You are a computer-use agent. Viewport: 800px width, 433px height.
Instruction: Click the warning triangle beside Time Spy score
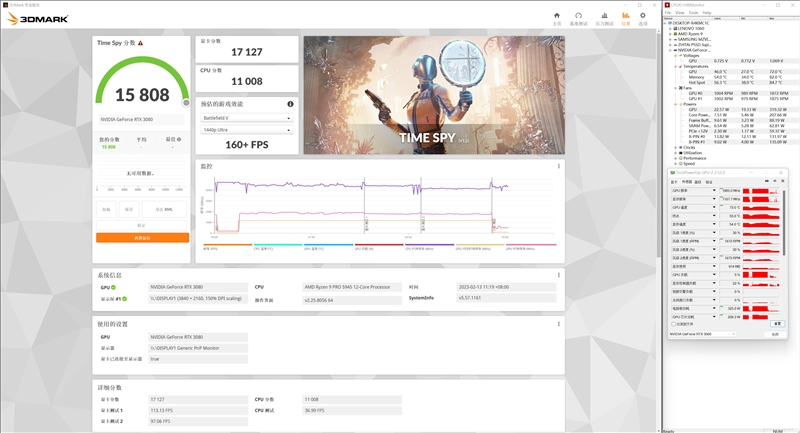140,43
